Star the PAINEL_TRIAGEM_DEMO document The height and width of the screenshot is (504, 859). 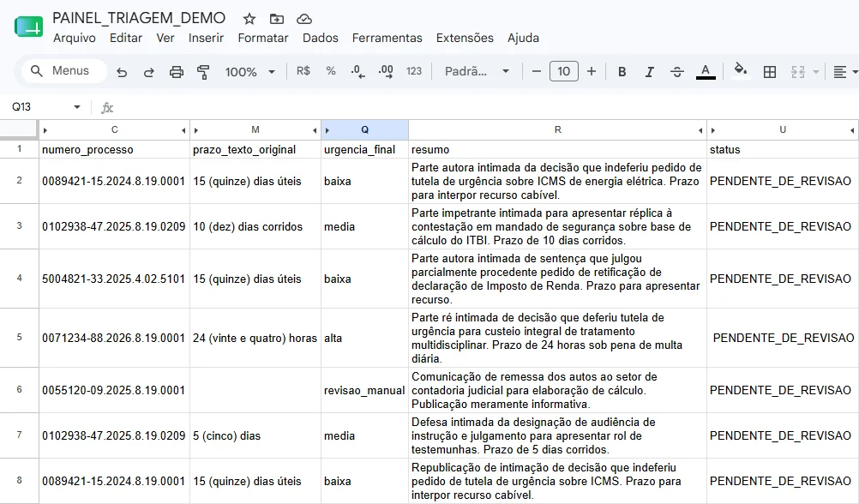coord(249,19)
